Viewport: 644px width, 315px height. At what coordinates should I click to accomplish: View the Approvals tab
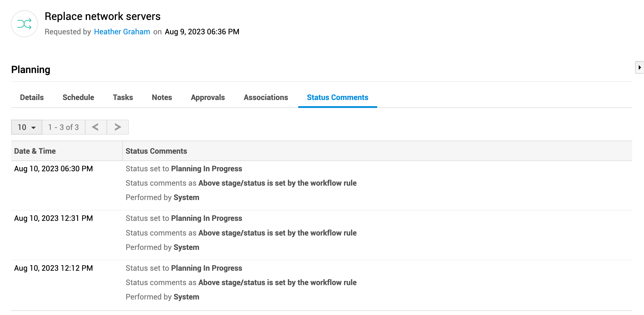[208, 97]
